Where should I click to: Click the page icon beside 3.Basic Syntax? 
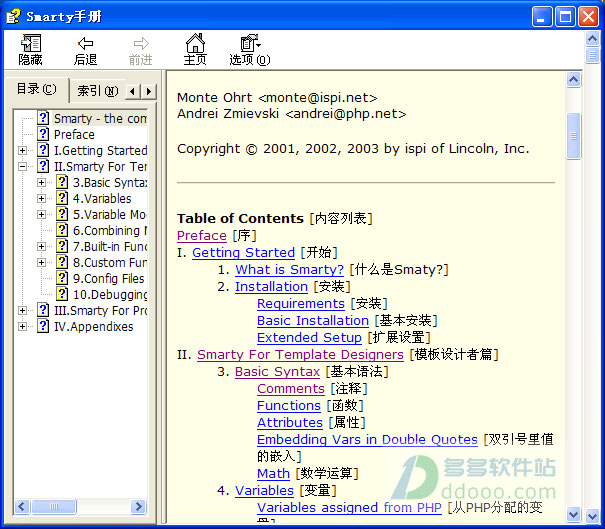(x=62, y=182)
